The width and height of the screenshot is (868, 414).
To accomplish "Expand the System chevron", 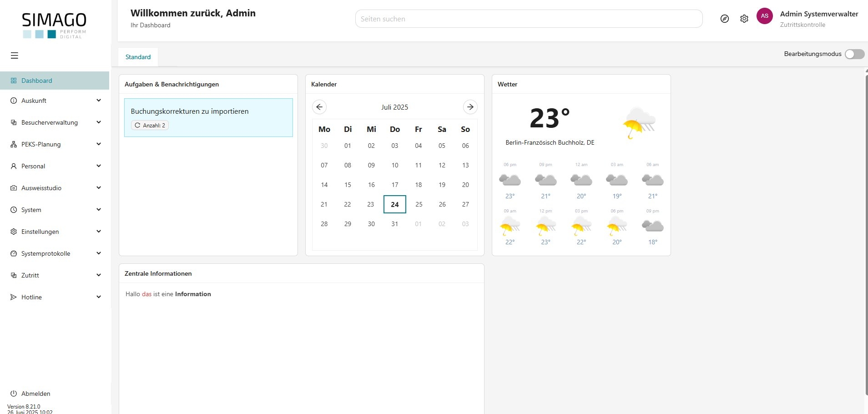I will point(99,210).
